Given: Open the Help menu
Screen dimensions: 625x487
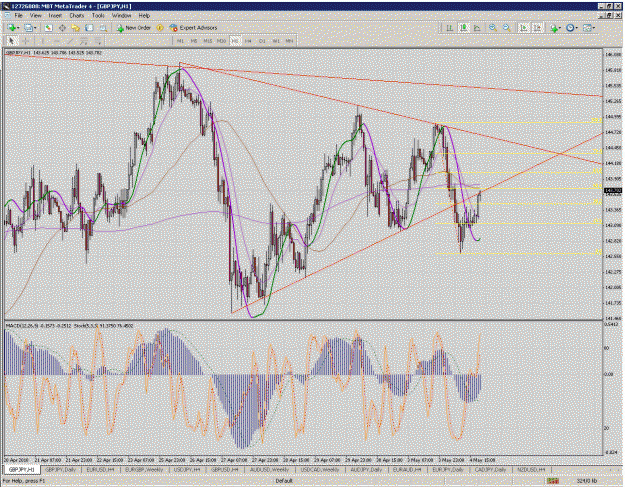Looking at the screenshot, I should pyautogui.click(x=144, y=16).
